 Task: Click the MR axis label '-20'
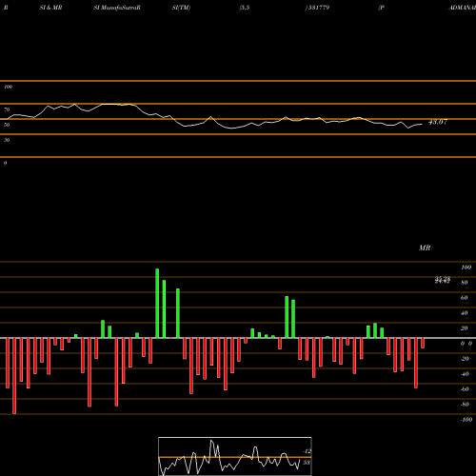(x=465, y=359)
